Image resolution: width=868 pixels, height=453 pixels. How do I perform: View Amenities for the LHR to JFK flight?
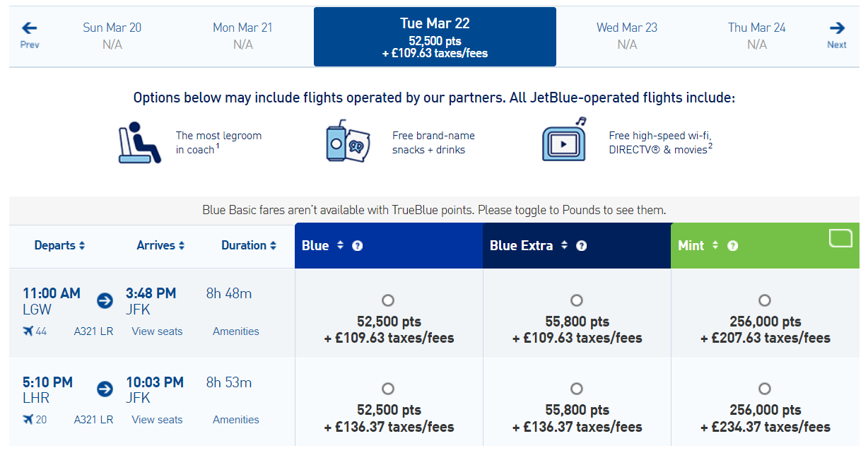[x=235, y=419]
